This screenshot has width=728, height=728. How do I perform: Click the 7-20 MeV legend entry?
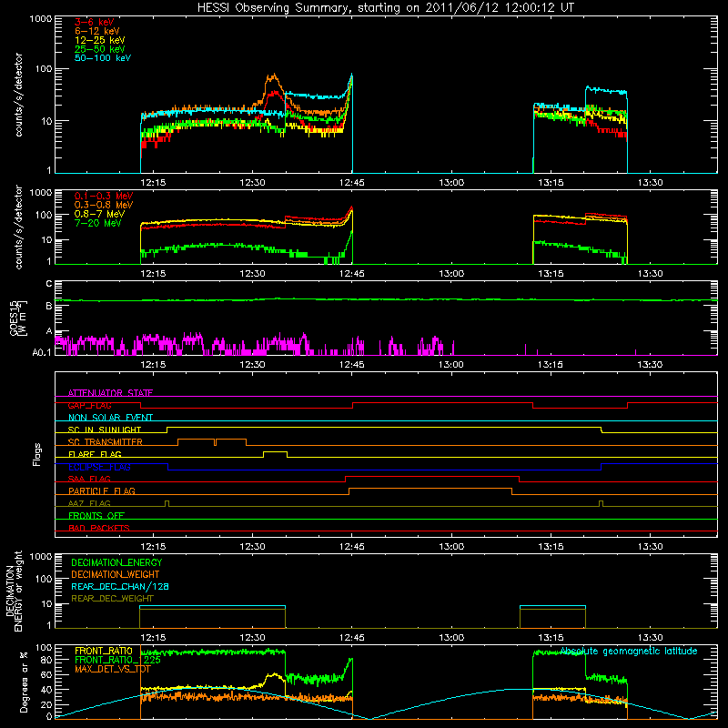pos(97,223)
